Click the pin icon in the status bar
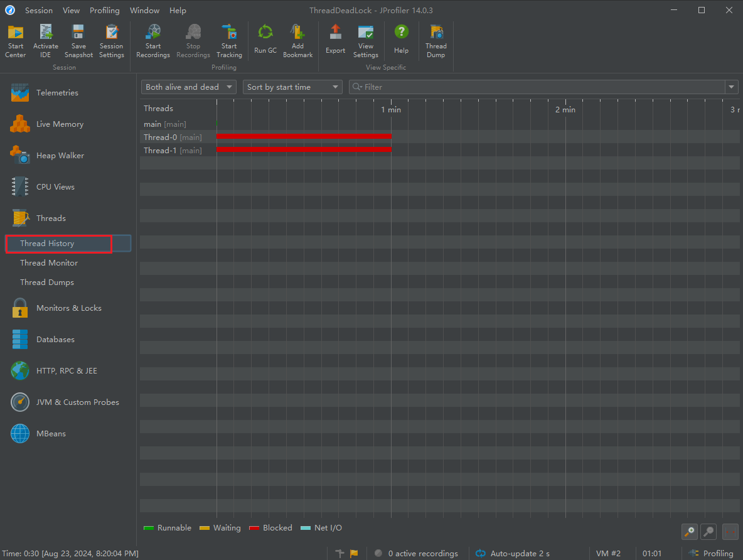This screenshot has height=560, width=743. tap(339, 553)
